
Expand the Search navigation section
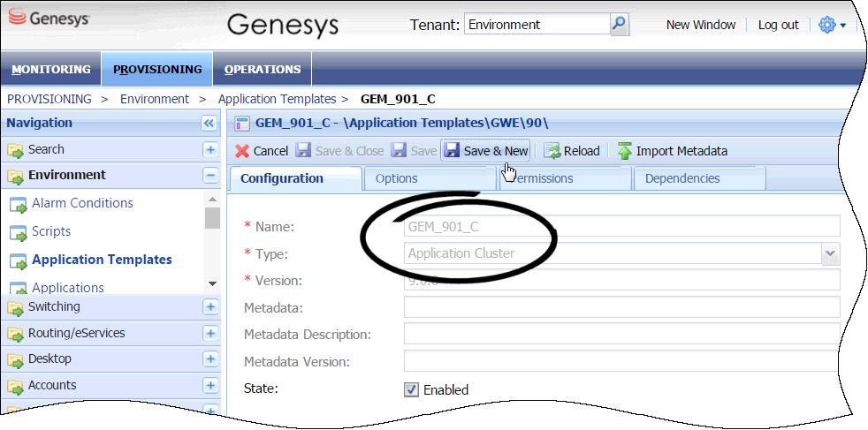[x=210, y=150]
